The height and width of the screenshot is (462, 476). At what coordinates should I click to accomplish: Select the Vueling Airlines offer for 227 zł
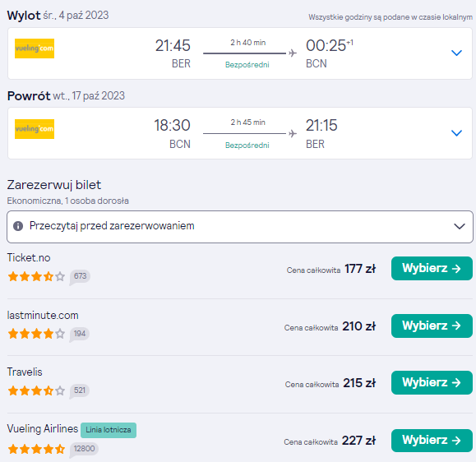pyautogui.click(x=432, y=441)
